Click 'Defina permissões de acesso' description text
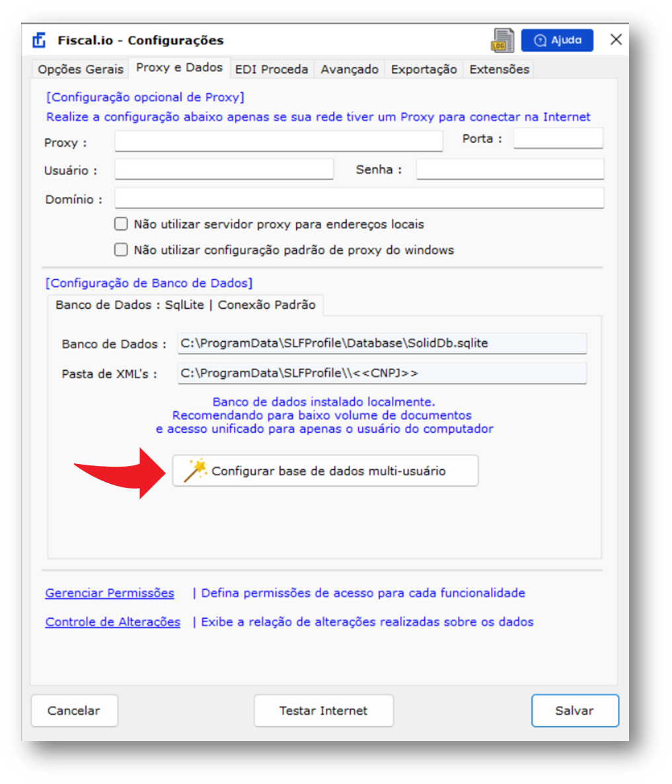 (x=363, y=593)
